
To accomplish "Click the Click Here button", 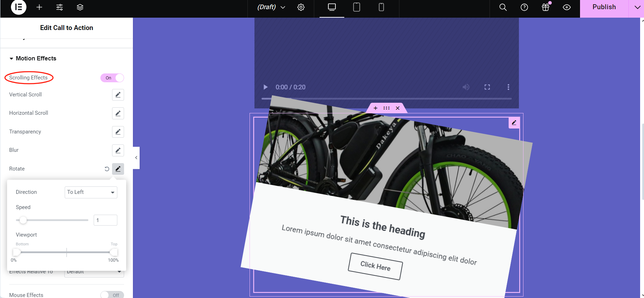I will point(375,266).
